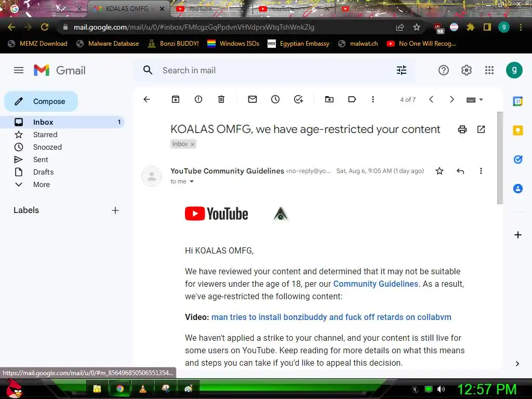
Task: Share this page icon in address bar
Action: pos(400,27)
